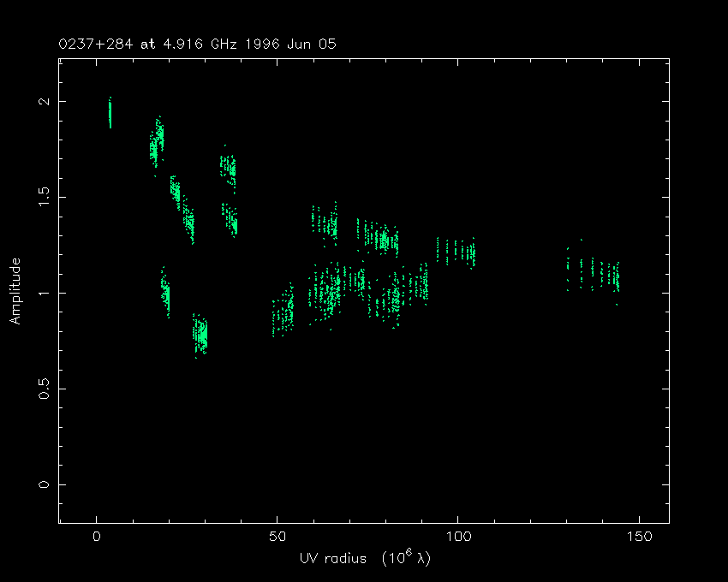Select the lowest data cluster near amplitude 0.8
This screenshot has width=728, height=582.
click(x=200, y=334)
